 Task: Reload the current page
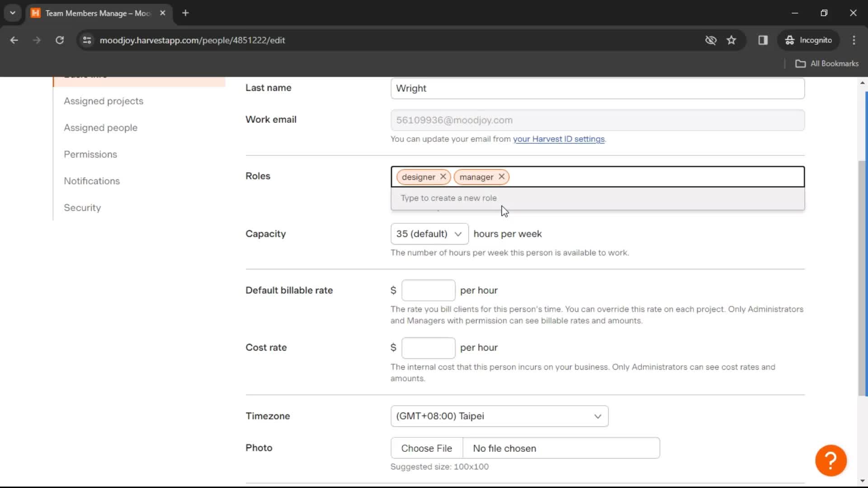[59, 40]
